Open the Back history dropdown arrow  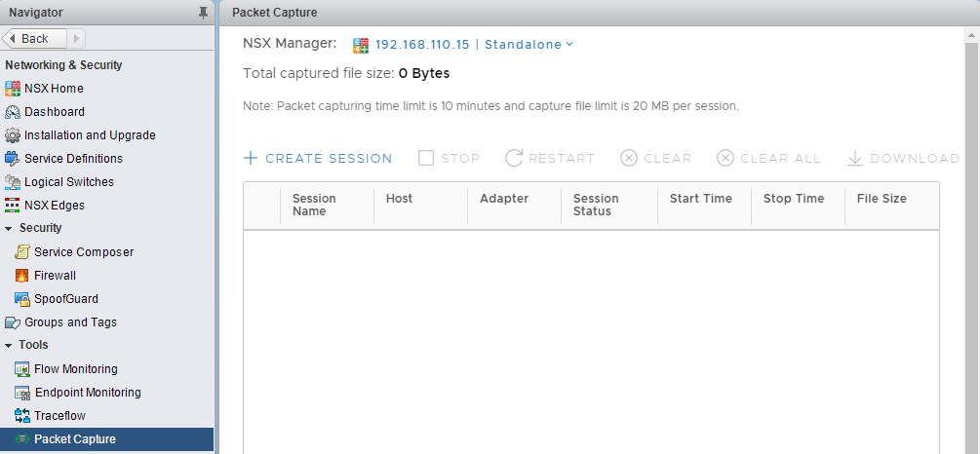pos(77,38)
